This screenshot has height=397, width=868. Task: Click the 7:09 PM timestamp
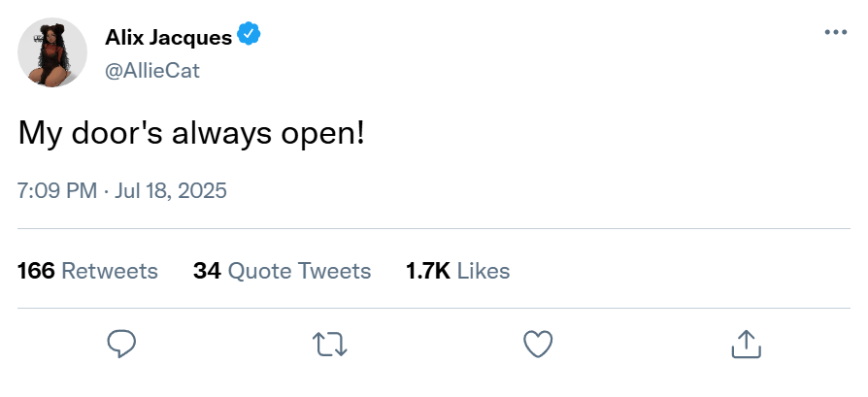pyautogui.click(x=57, y=190)
